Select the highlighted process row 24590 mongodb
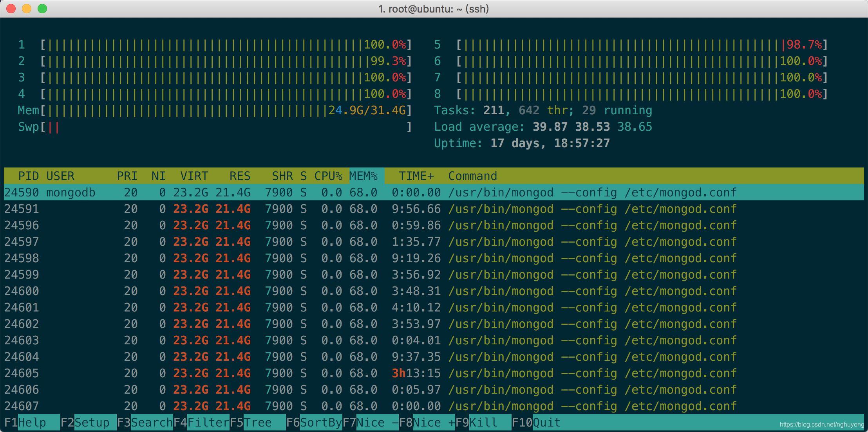 (x=434, y=193)
